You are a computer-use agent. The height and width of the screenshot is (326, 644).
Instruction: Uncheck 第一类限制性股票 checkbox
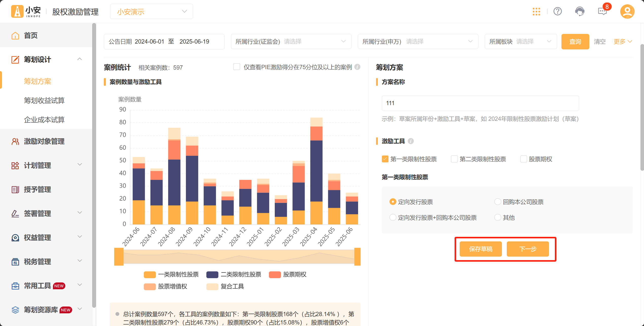tap(385, 159)
